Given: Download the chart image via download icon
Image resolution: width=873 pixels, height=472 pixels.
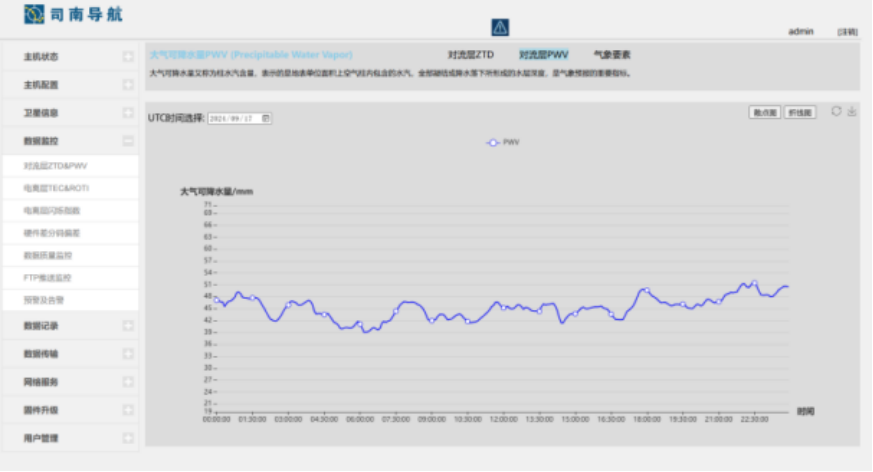Looking at the screenshot, I should click(x=851, y=111).
